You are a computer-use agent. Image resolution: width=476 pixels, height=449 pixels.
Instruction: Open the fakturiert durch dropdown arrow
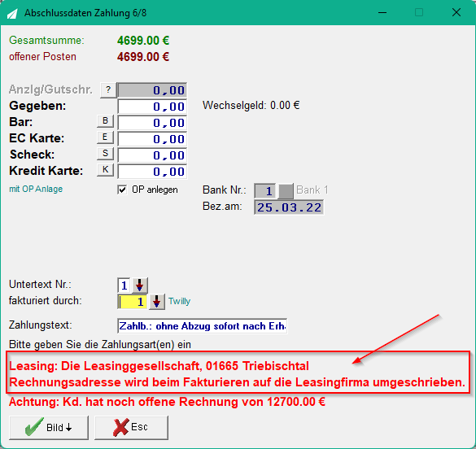(157, 302)
